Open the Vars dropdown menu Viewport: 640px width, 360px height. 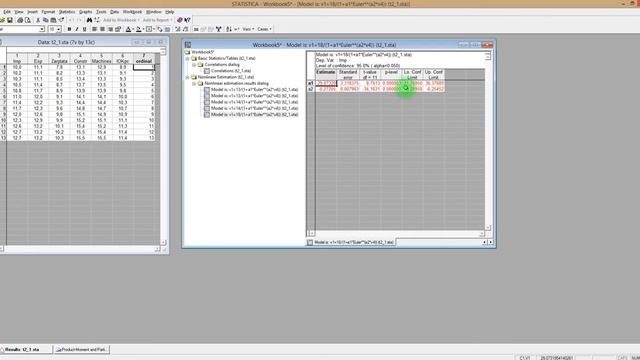tap(248, 29)
